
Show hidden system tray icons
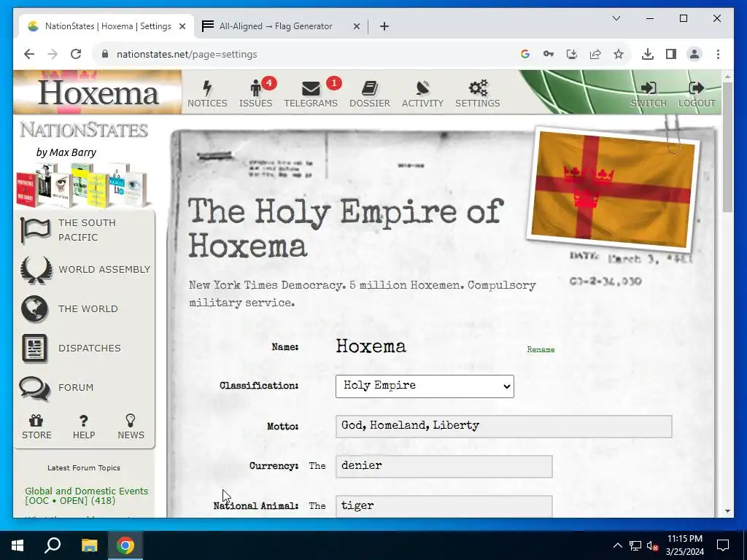tap(617, 545)
